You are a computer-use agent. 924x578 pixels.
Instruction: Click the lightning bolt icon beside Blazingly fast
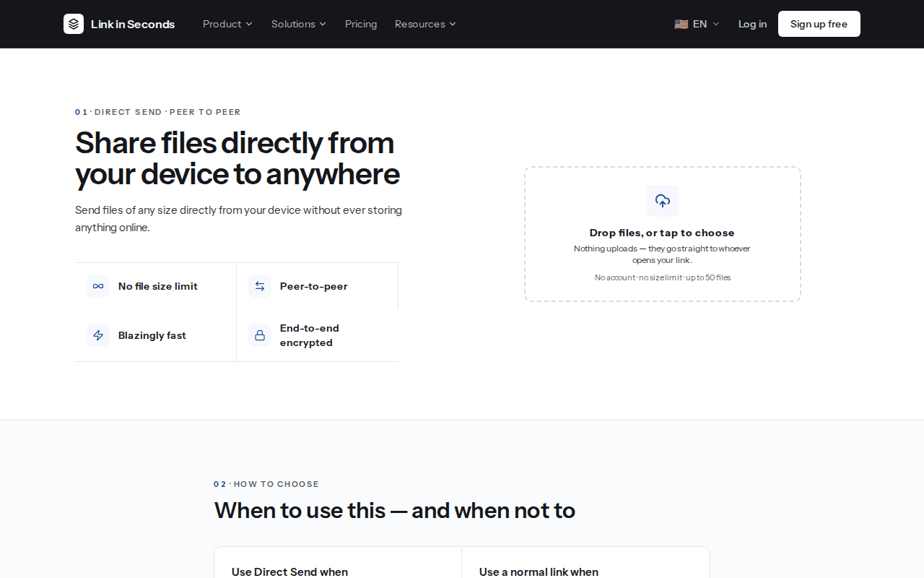point(98,335)
